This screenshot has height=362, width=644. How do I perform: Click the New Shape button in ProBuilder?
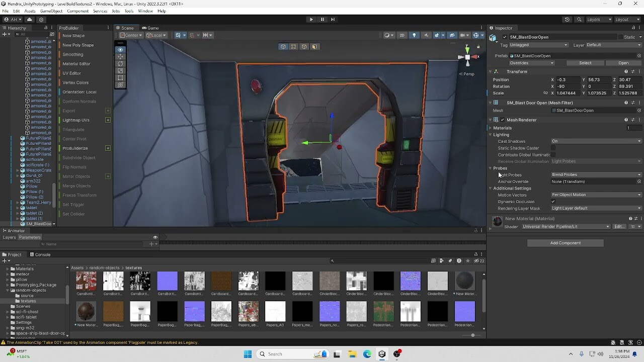73,36
